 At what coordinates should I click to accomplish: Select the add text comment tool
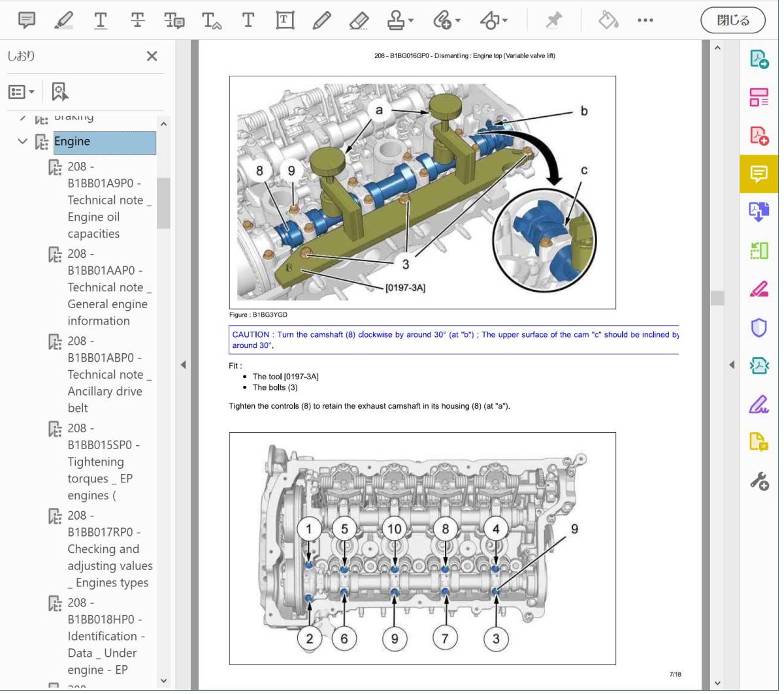click(x=248, y=20)
